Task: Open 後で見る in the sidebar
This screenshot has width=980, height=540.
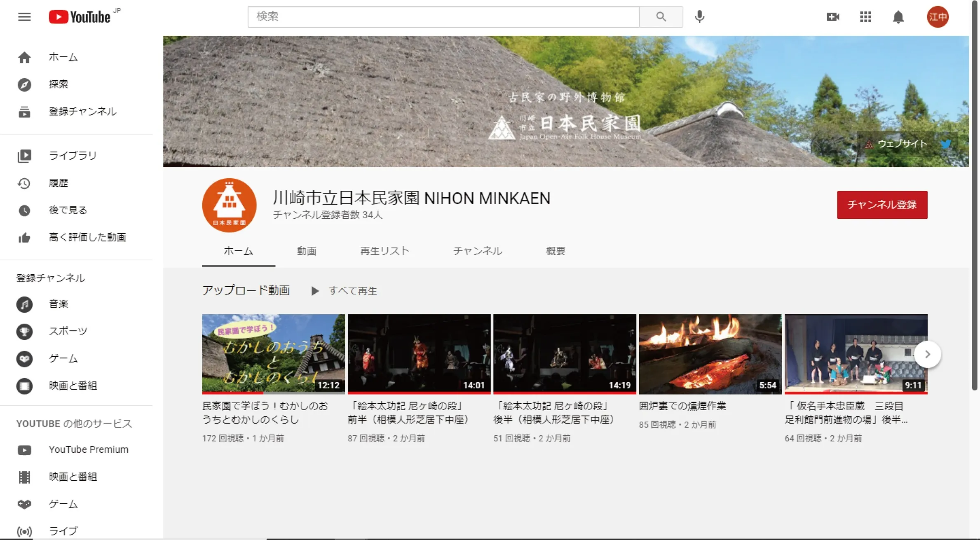Action: [67, 210]
